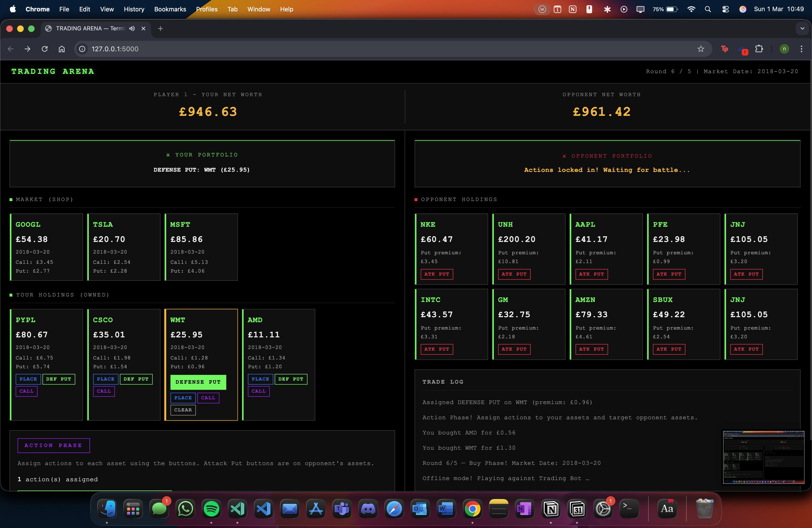The width and height of the screenshot is (812, 528).
Task: Select the GOOGL market card
Action: point(46,247)
